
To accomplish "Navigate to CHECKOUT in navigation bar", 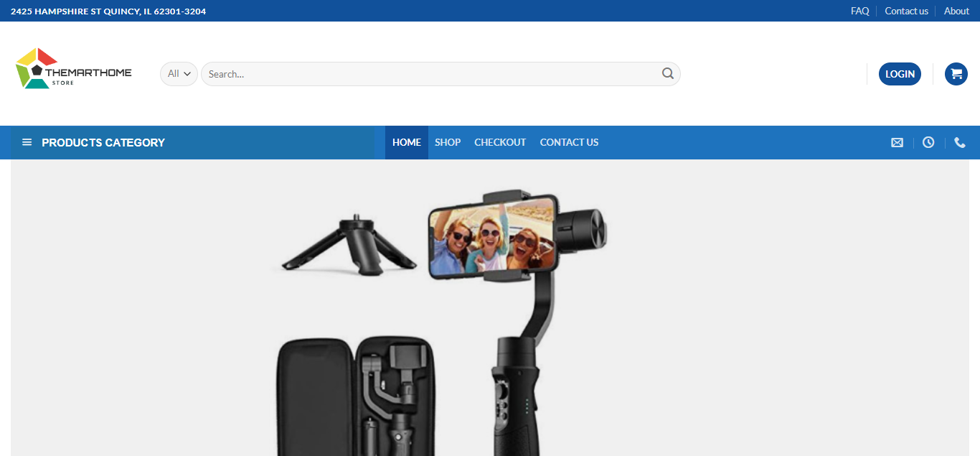I will (500, 142).
